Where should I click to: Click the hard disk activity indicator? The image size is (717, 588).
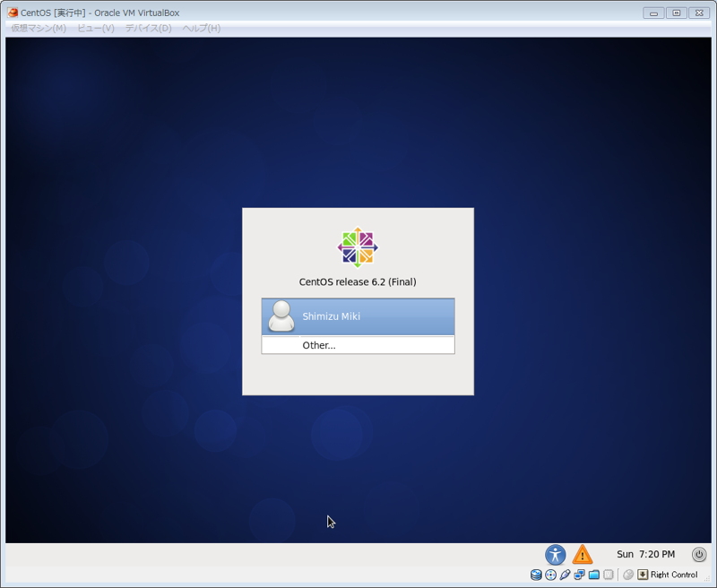[x=536, y=575]
